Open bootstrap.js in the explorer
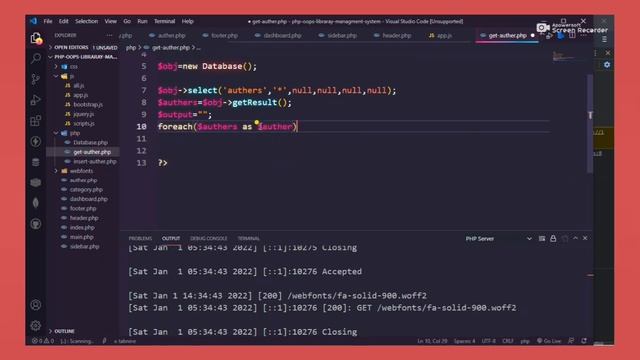 coord(88,104)
